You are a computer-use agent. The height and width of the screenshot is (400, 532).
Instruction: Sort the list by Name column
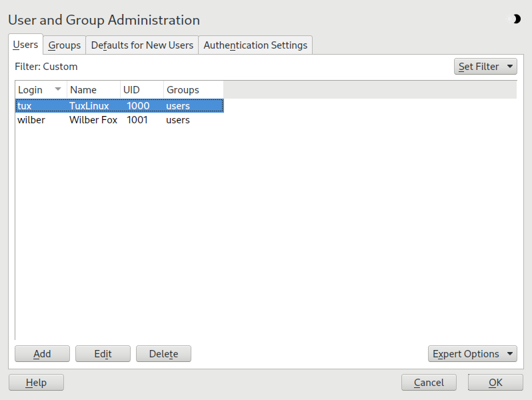(x=93, y=90)
